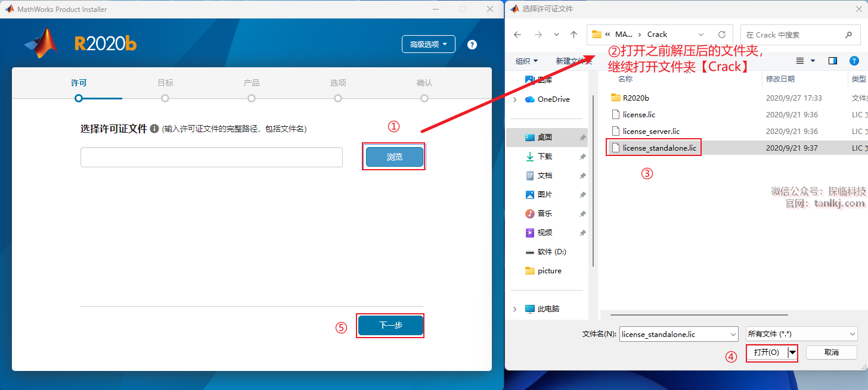The image size is (868, 390).
Task: Open 高级选项 dropdown in installer
Action: coord(429,44)
